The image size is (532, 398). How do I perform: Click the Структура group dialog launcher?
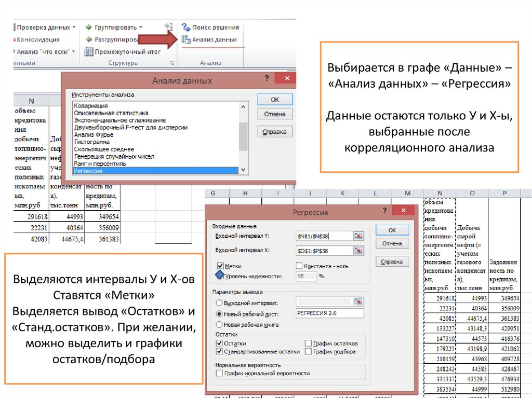point(171,63)
